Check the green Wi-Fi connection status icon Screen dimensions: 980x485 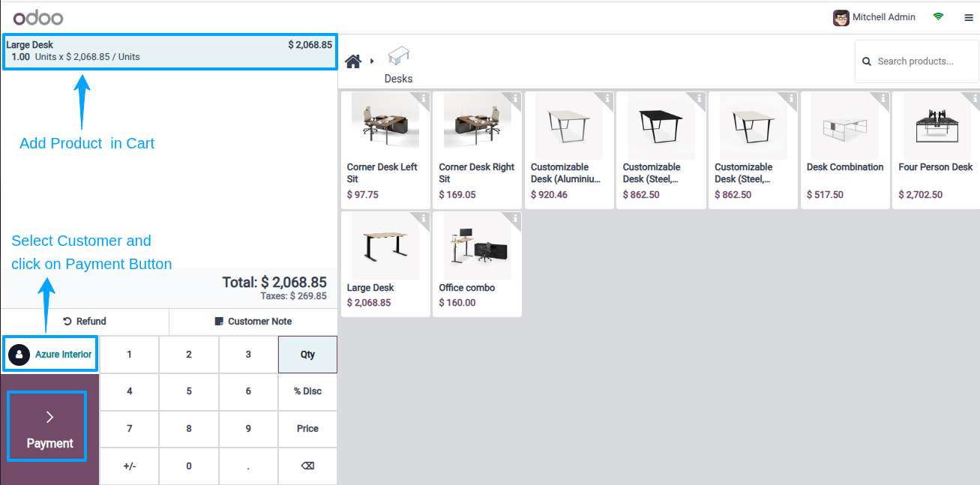tap(938, 16)
